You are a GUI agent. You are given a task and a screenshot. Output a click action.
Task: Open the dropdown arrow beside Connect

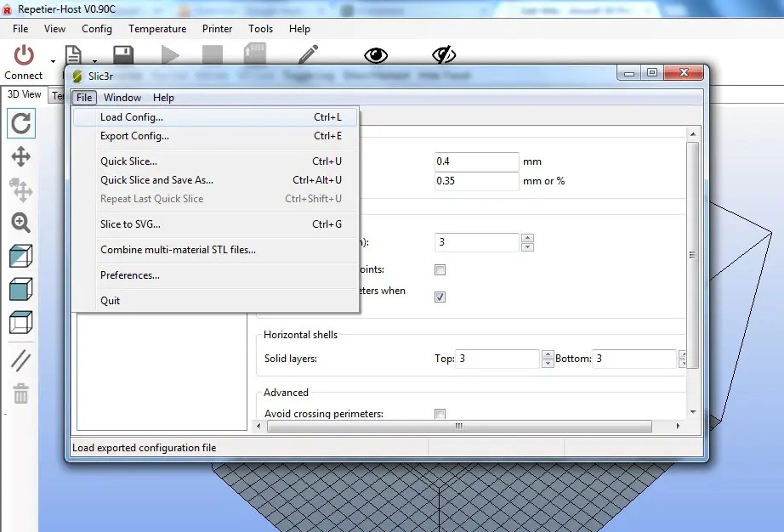(x=53, y=61)
